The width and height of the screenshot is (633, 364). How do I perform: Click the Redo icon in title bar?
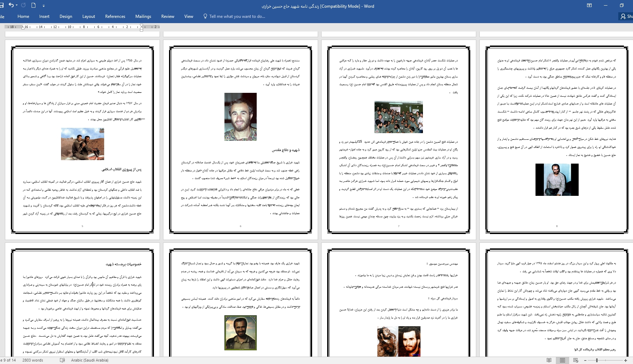pyautogui.click(x=23, y=5)
